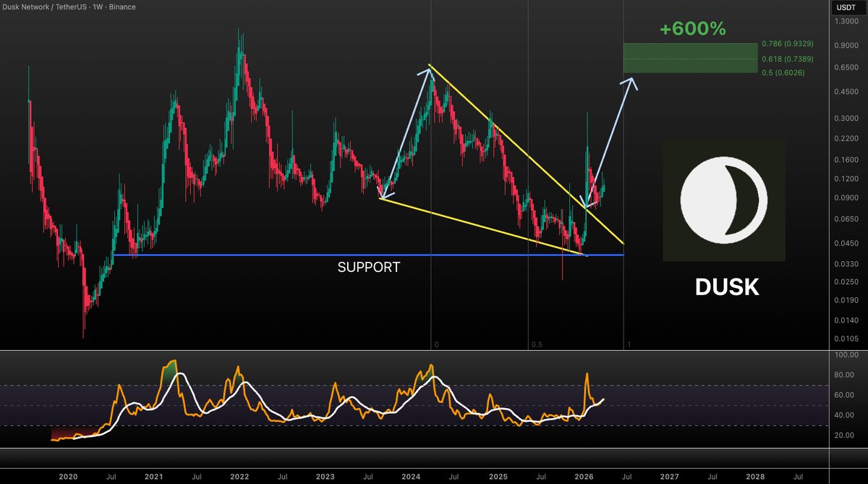
Task: Click the 0.1600 price axis label
Action: tap(848, 160)
